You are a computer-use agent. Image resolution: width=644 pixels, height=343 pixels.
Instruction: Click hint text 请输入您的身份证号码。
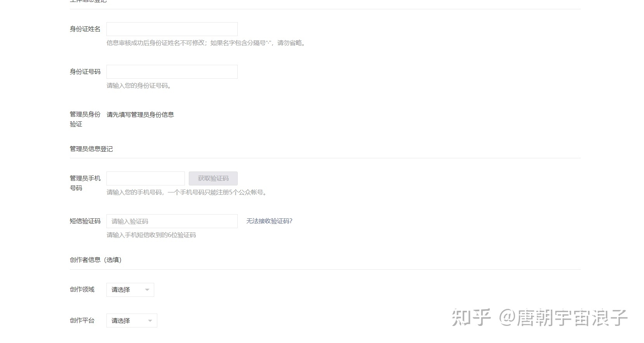(139, 86)
